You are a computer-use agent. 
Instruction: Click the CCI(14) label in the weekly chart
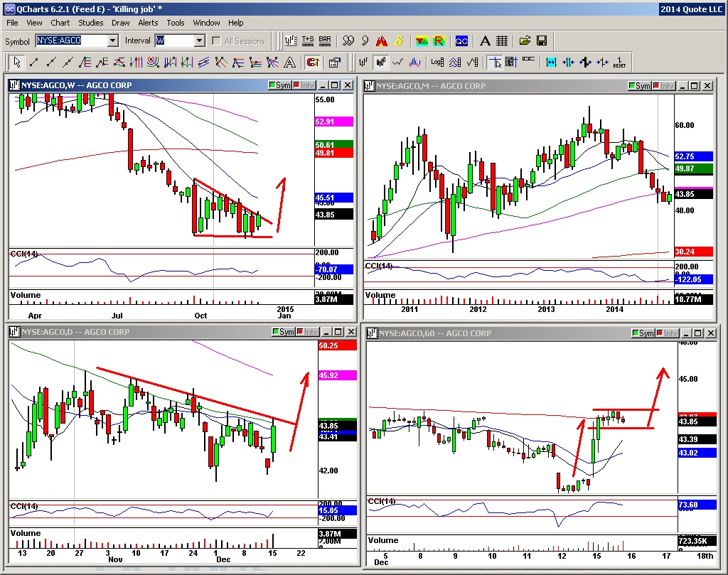(x=24, y=254)
